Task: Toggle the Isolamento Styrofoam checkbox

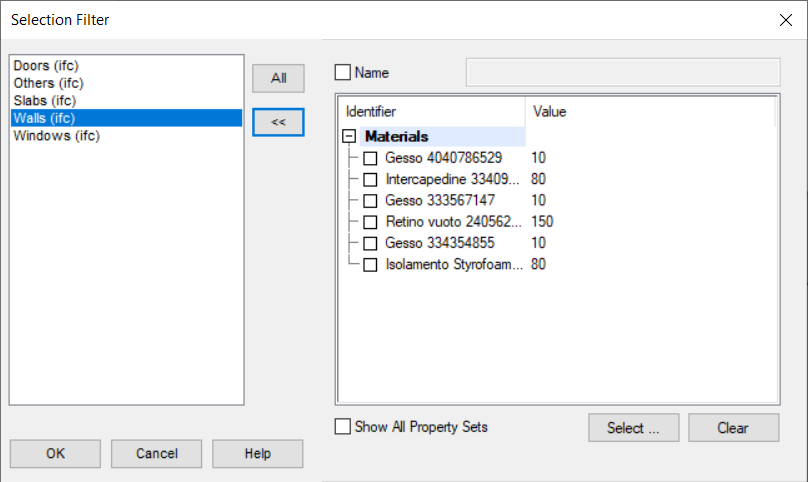Action: pyautogui.click(x=371, y=265)
